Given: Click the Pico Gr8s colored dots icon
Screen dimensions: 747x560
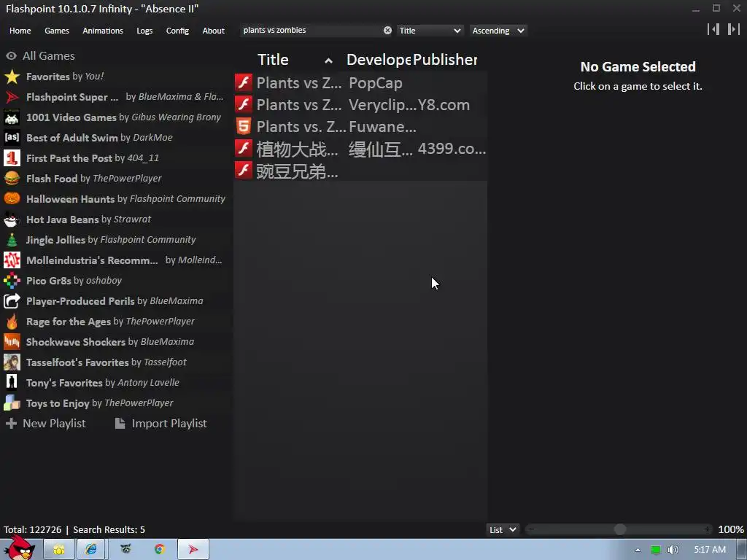Looking at the screenshot, I should pyautogui.click(x=12, y=281).
